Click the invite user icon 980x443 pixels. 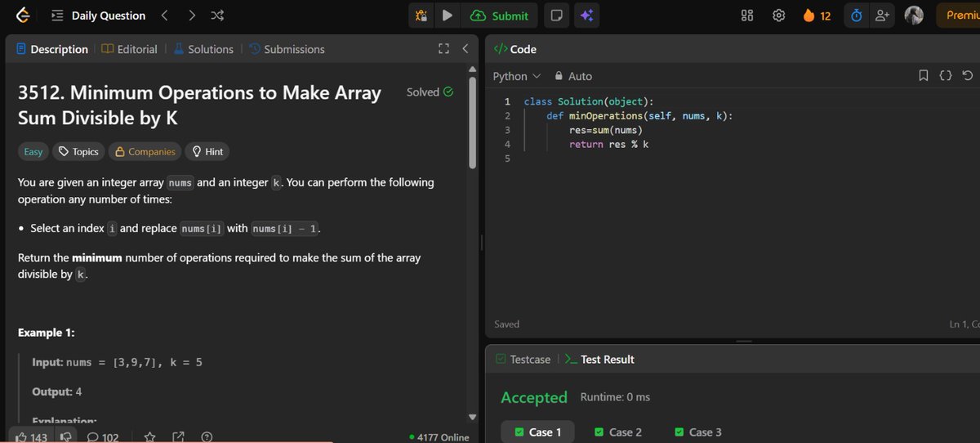(881, 16)
